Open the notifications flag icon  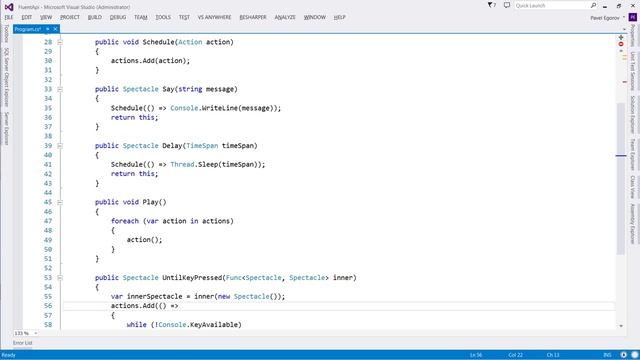(x=491, y=5)
